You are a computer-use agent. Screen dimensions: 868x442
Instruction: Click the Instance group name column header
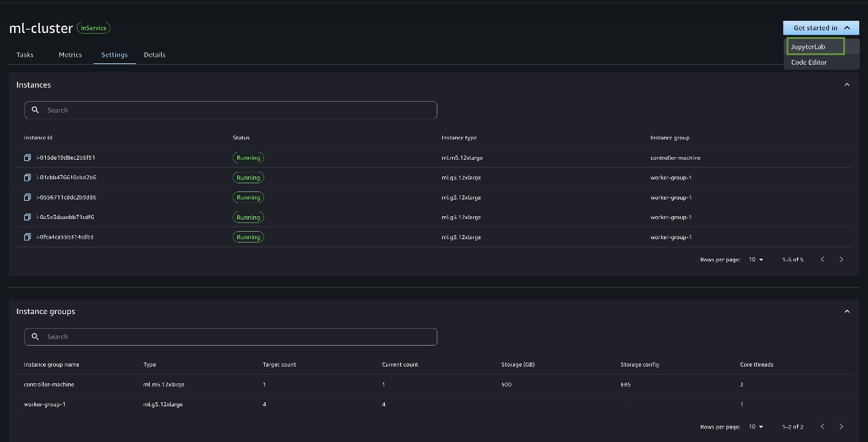tap(51, 365)
